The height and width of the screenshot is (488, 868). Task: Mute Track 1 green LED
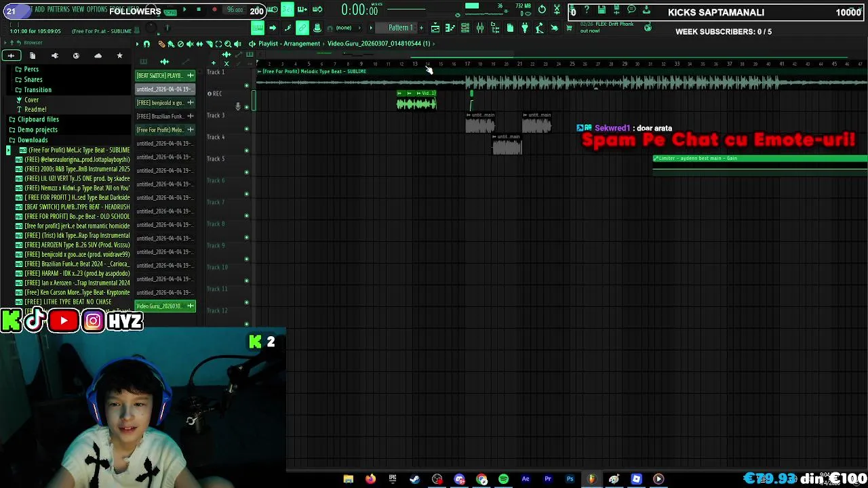click(x=247, y=85)
